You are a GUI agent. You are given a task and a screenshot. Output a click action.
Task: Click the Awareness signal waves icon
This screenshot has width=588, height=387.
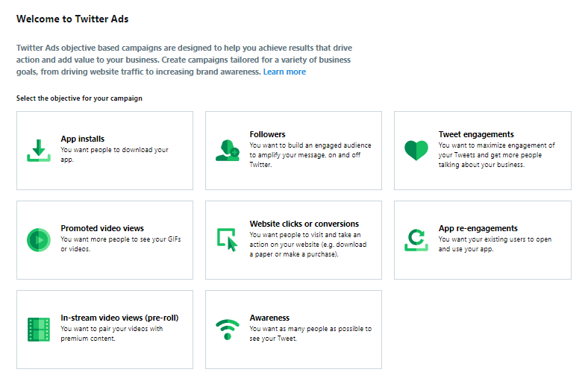point(228,330)
